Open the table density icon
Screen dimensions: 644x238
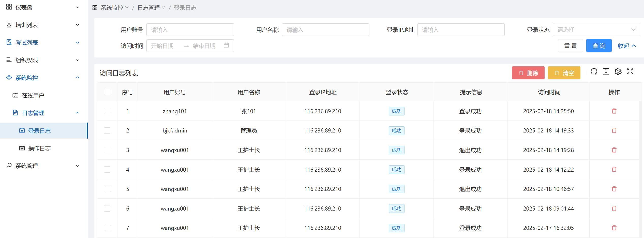coord(606,72)
